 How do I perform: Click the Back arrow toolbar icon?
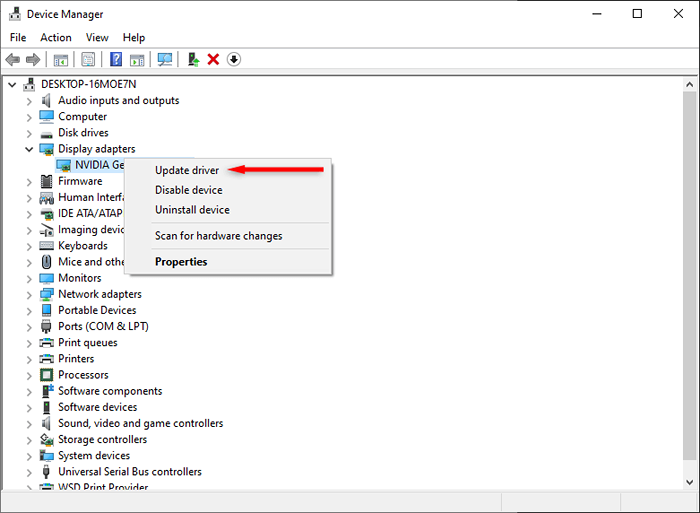click(12, 59)
